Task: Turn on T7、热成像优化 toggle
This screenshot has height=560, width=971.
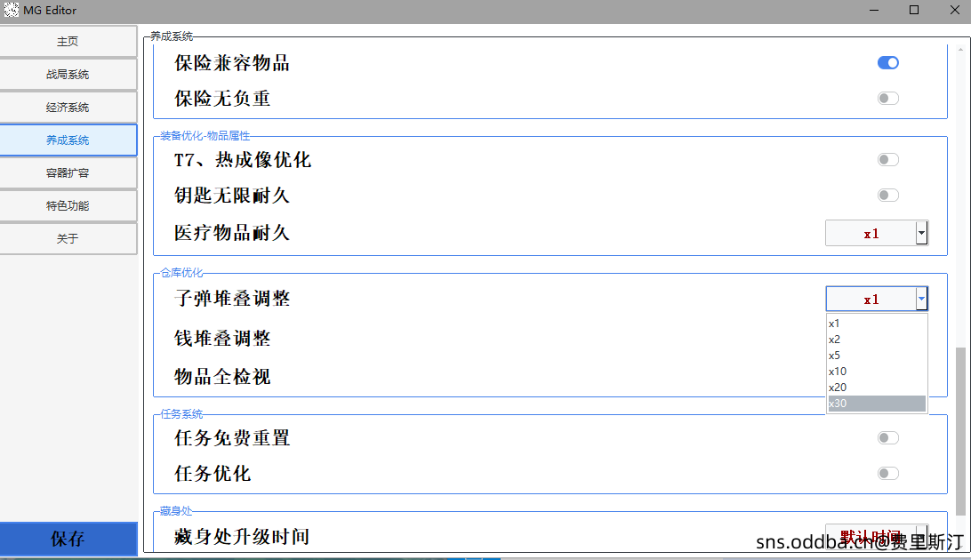Action: pyautogui.click(x=888, y=160)
